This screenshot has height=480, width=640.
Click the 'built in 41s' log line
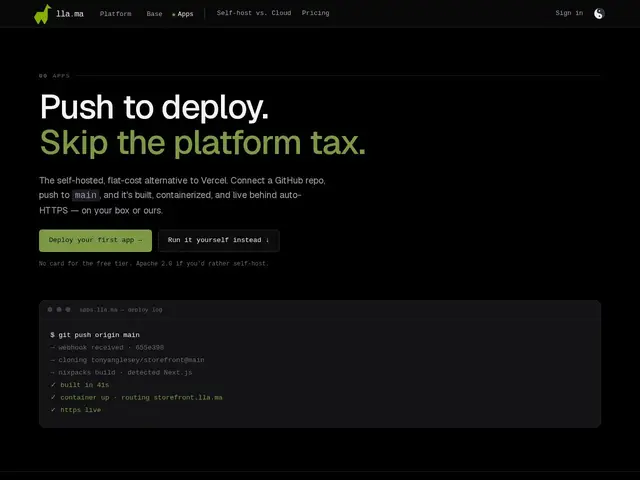(x=80, y=385)
